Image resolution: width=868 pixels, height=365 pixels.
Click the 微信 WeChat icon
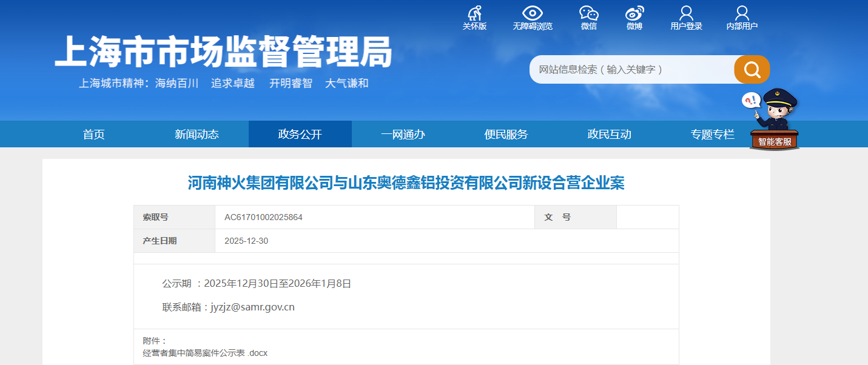point(588,13)
